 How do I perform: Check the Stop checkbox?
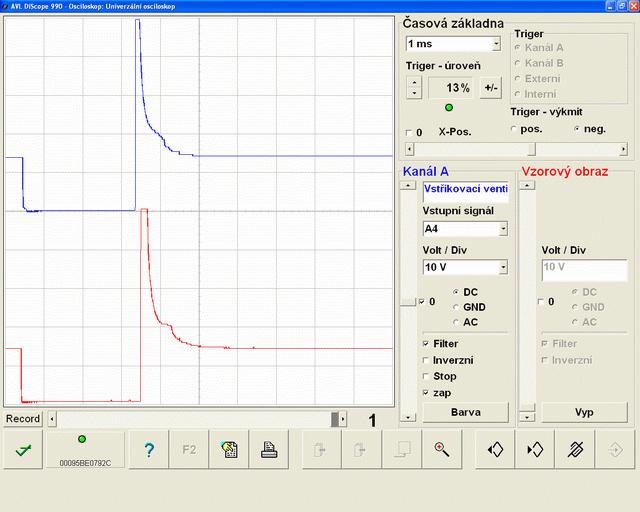coord(426,376)
